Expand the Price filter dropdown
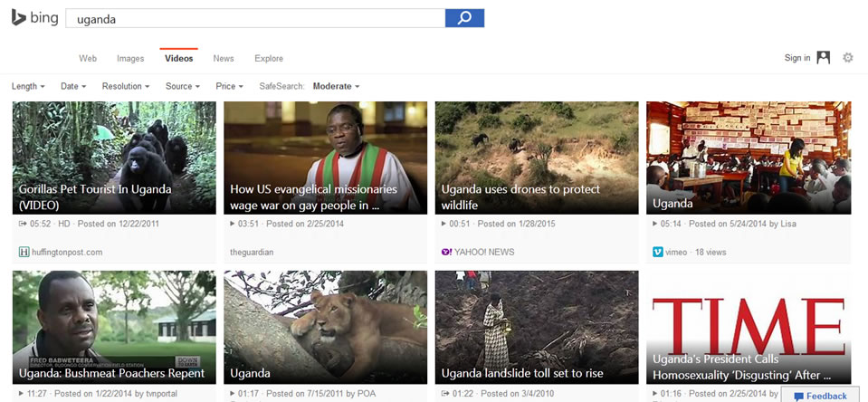 coord(230,86)
